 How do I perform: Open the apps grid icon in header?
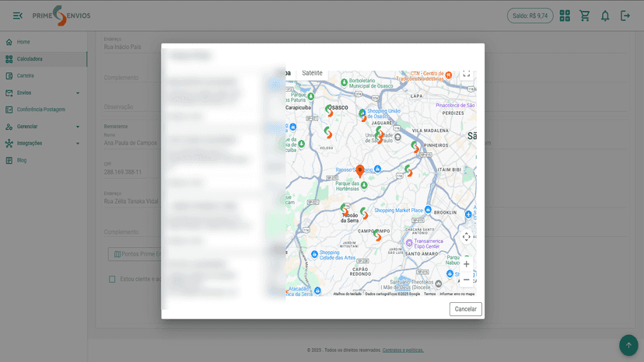[x=565, y=16]
